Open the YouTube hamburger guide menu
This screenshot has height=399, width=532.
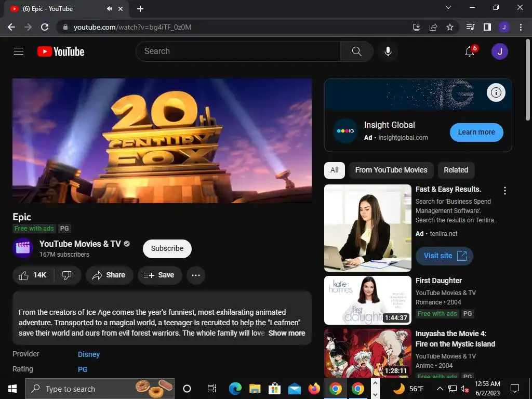click(x=19, y=51)
